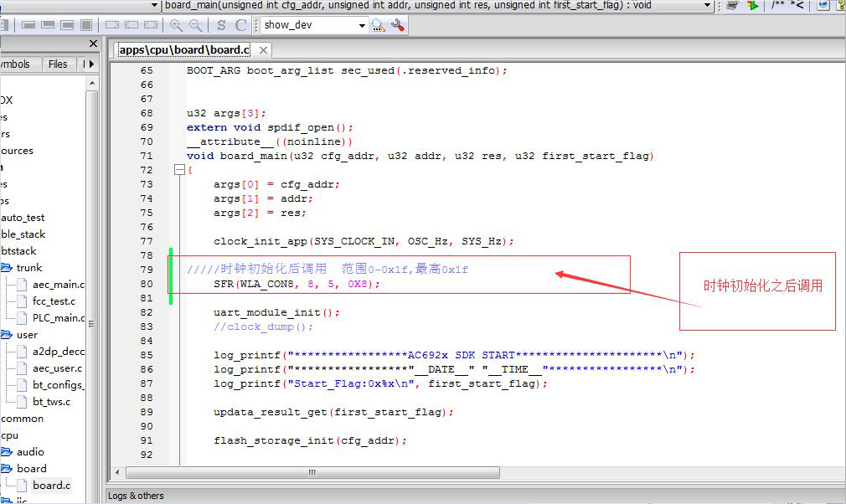
Task: Open aec_main.c from the tree
Action: [59, 285]
